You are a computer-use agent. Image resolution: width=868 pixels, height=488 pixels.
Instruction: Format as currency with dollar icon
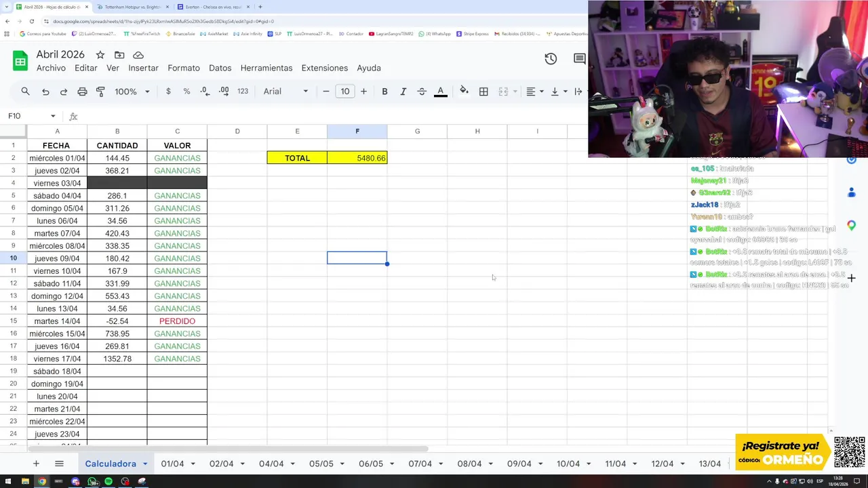point(168,91)
